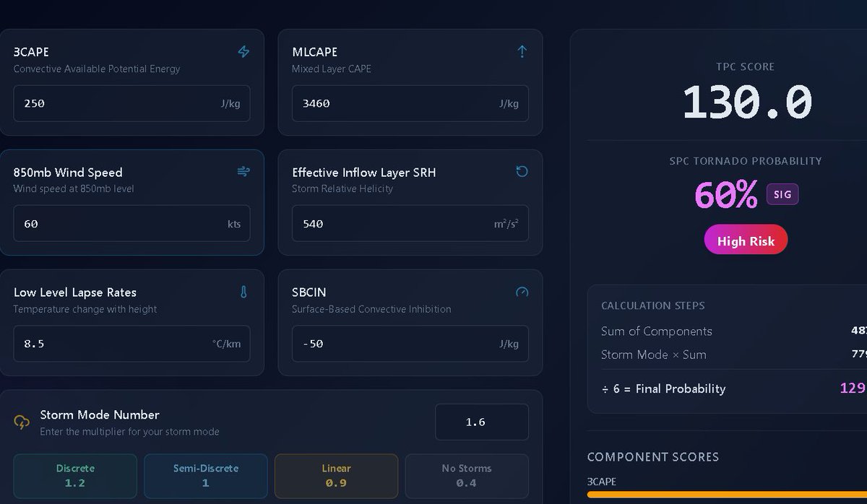Click the Storm Mode Number input showing 1.6
The width and height of the screenshot is (867, 504).
point(481,422)
